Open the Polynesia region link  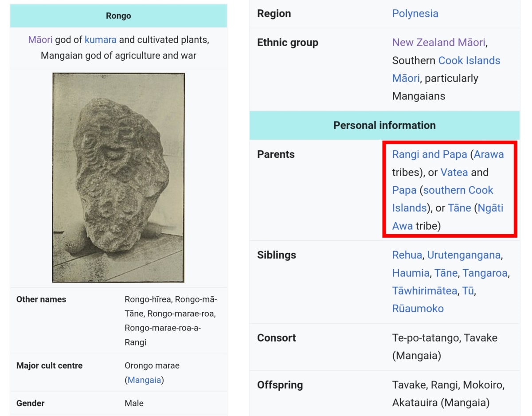coord(415,13)
